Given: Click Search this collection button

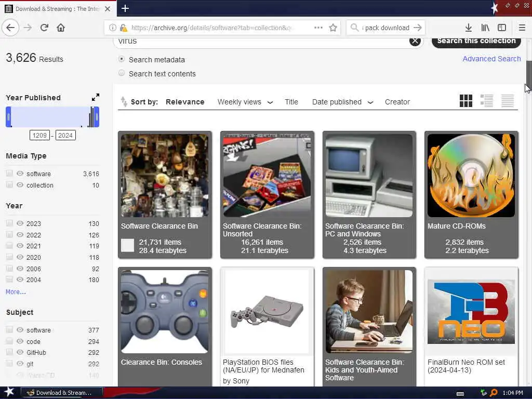Looking at the screenshot, I should pyautogui.click(x=476, y=41).
